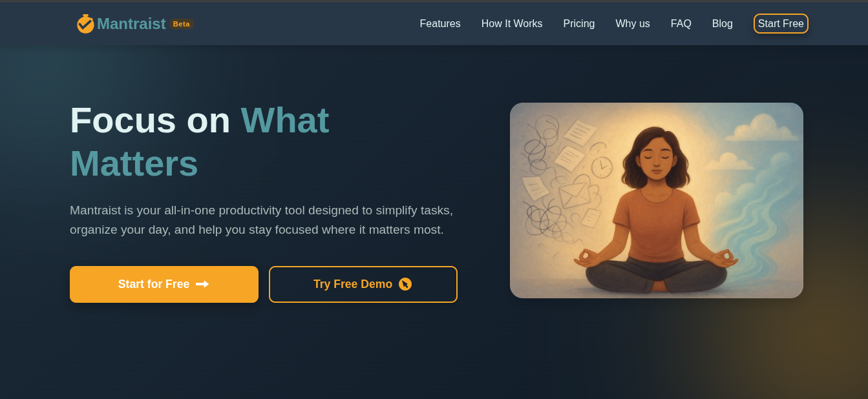Select Why us in the top menu
868x399 pixels.
click(x=633, y=24)
